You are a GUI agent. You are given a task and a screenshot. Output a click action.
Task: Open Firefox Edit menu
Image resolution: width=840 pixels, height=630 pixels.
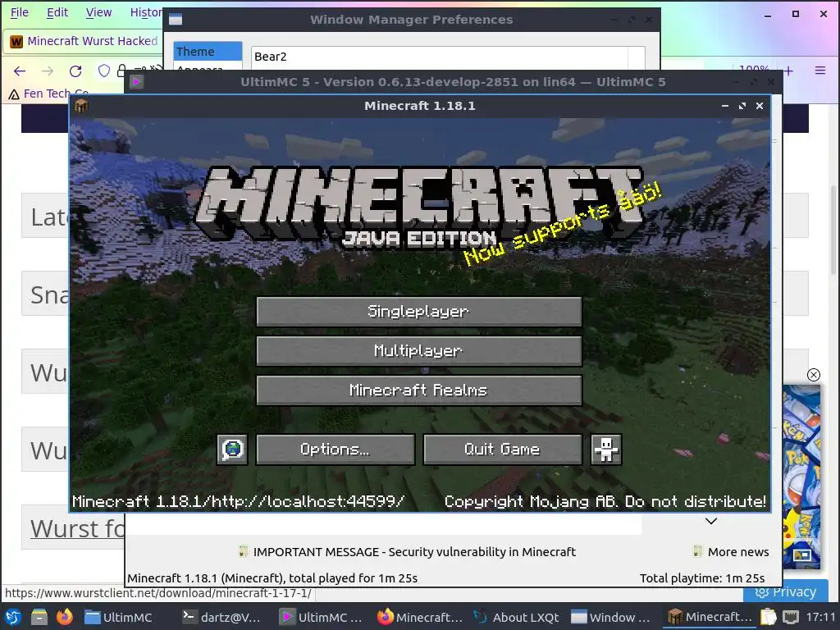point(57,12)
